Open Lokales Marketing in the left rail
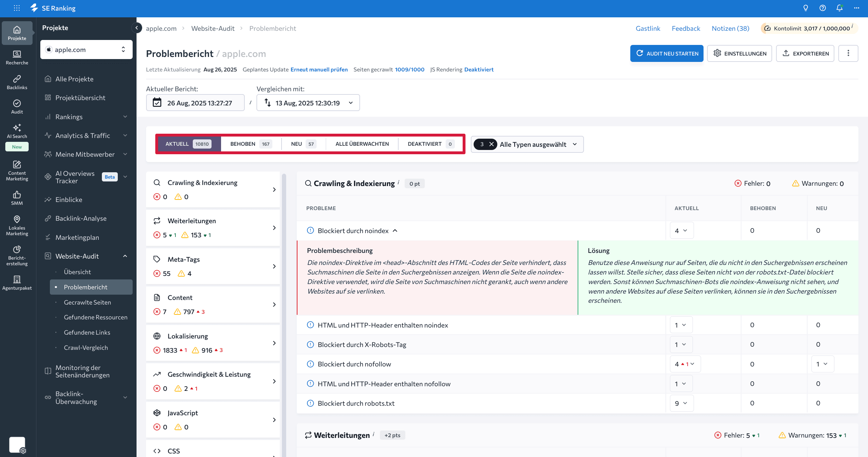 click(x=17, y=225)
